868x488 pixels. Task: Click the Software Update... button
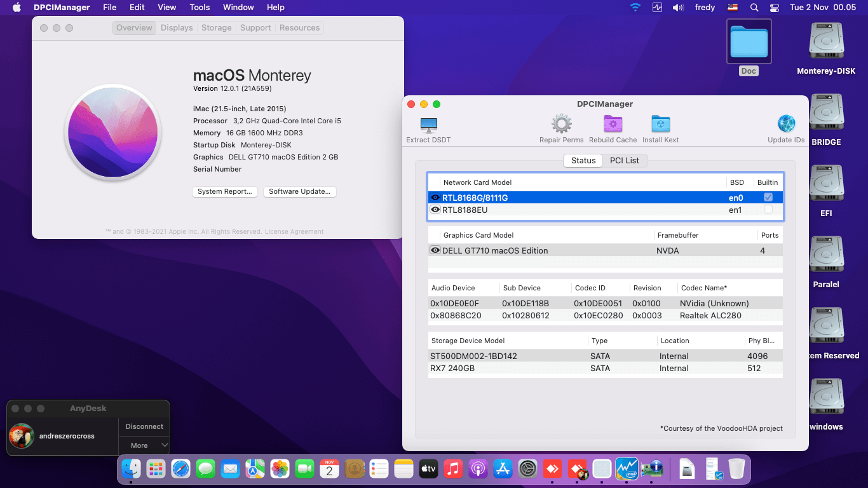pos(300,191)
